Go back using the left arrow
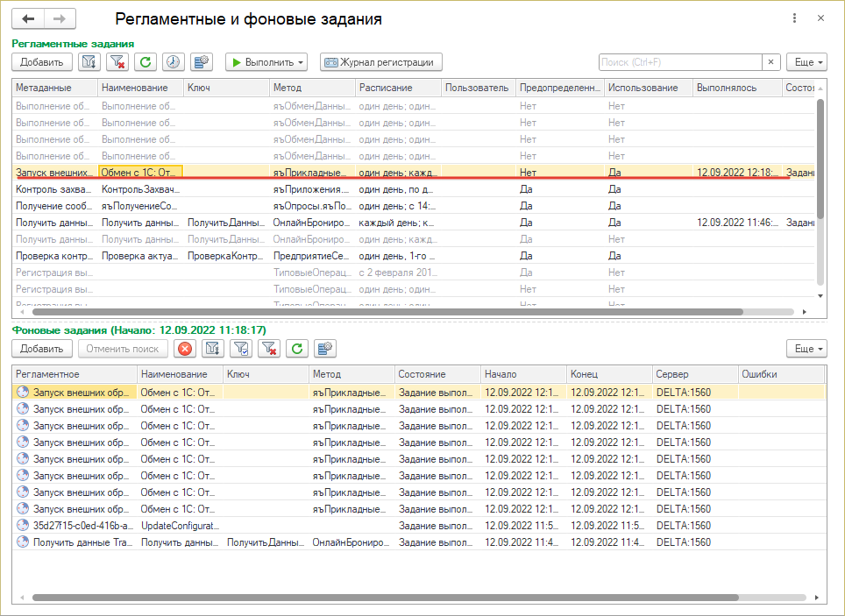Screen dimensions: 845x616 [x=28, y=18]
